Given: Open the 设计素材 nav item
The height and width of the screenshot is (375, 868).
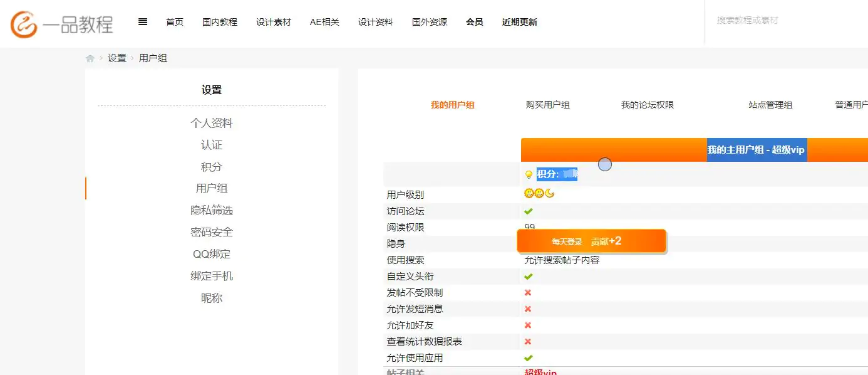Looking at the screenshot, I should pos(274,22).
